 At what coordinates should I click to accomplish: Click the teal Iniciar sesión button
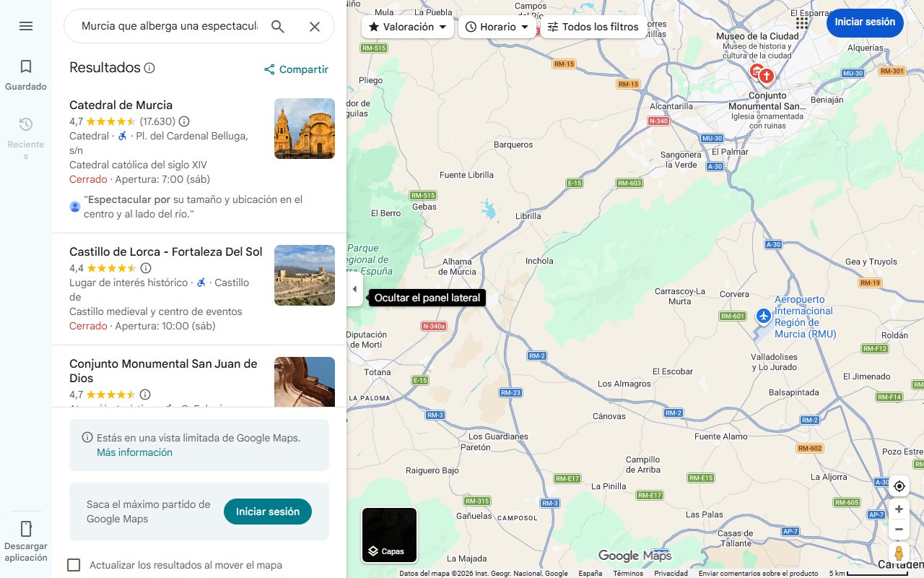[x=267, y=512]
